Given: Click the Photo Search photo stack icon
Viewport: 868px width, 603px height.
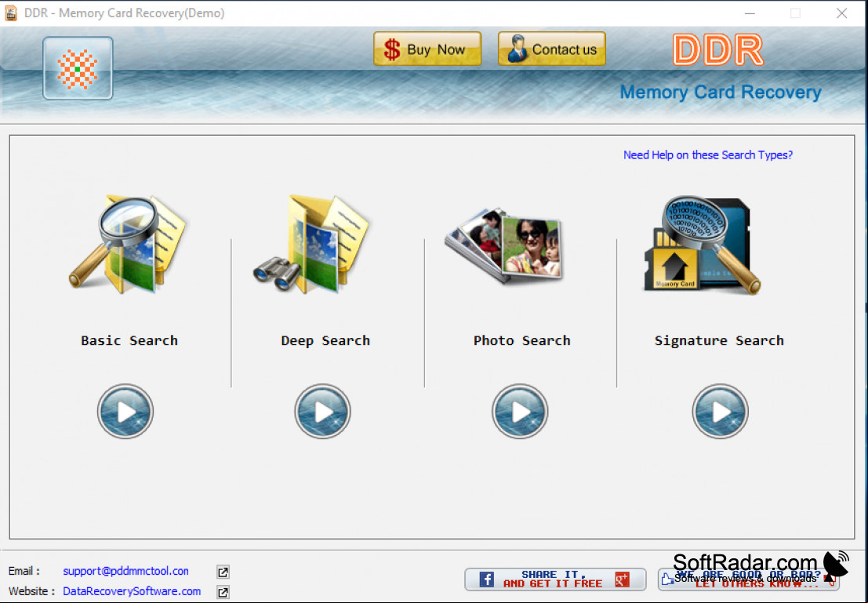Looking at the screenshot, I should point(503,246).
